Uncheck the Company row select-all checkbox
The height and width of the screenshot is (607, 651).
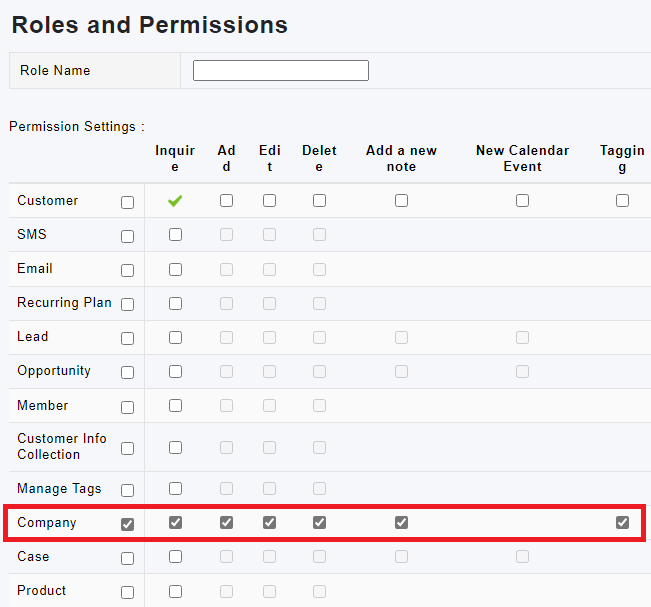(127, 524)
